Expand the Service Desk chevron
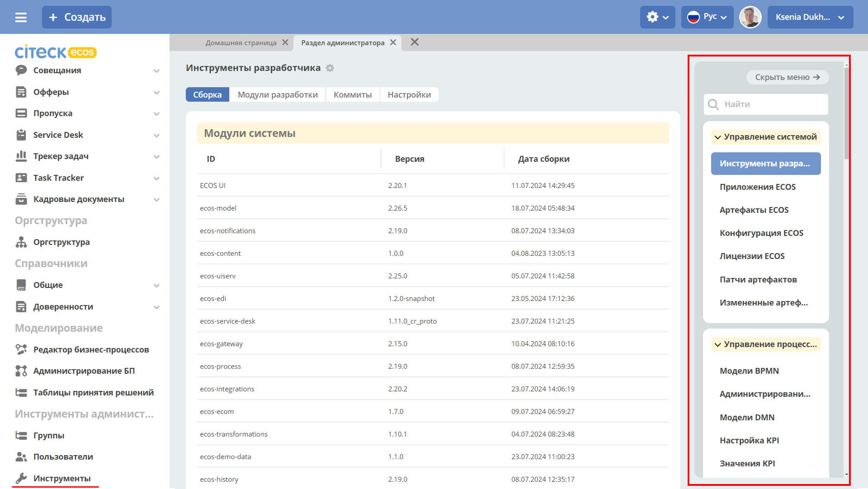This screenshot has width=868, height=489. pyautogui.click(x=156, y=135)
